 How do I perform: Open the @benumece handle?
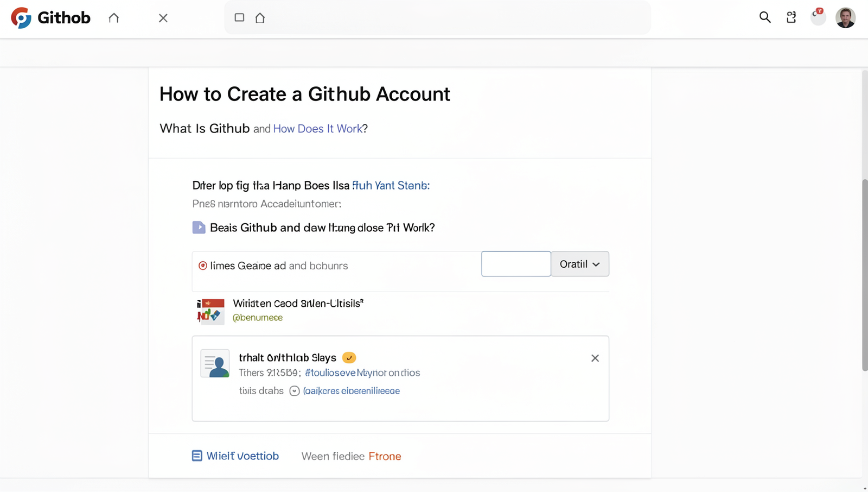258,318
